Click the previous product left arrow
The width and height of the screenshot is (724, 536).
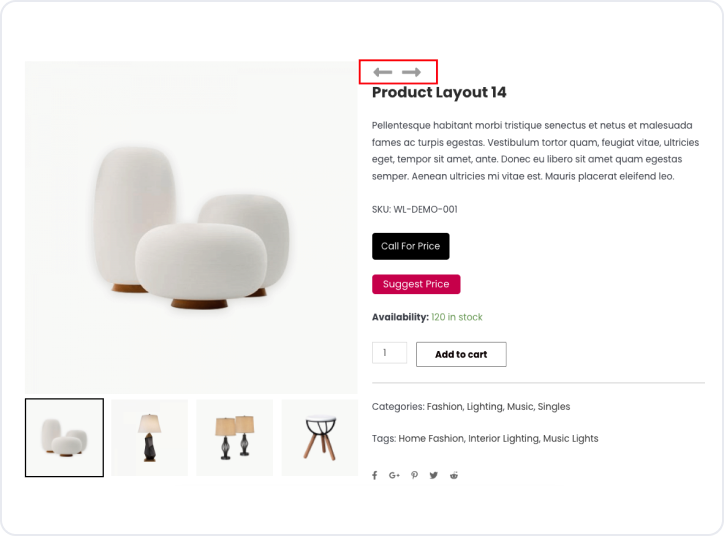coord(382,72)
